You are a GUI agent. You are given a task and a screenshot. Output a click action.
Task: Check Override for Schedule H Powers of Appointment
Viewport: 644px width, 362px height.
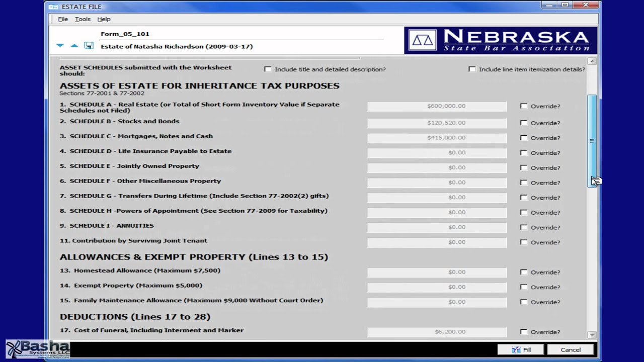click(x=524, y=212)
